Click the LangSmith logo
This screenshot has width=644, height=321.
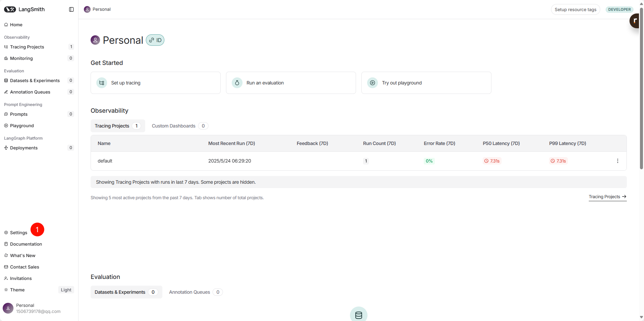(x=24, y=9)
